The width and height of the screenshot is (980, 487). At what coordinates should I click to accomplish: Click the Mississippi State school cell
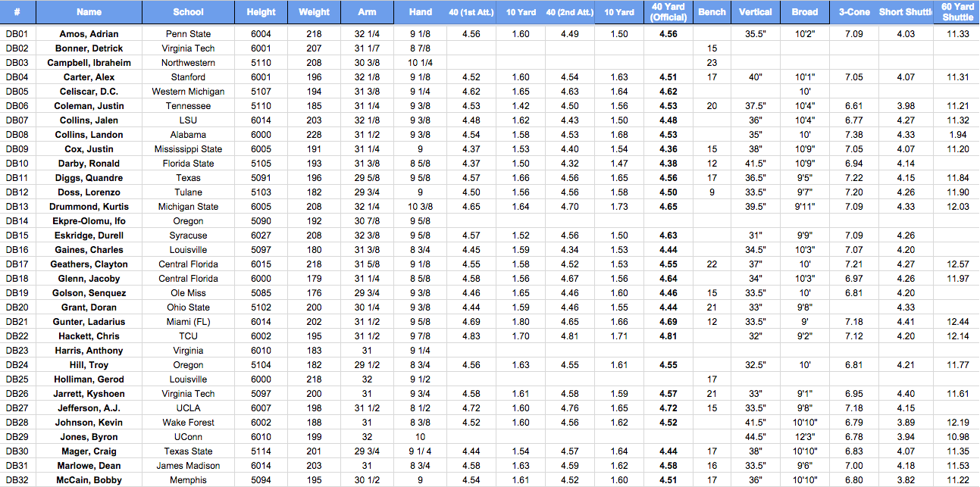188,149
